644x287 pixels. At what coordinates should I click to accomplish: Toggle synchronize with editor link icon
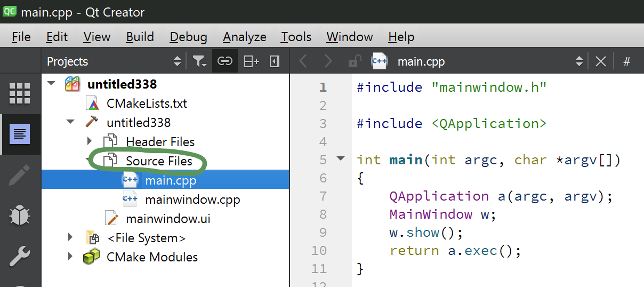point(225,62)
